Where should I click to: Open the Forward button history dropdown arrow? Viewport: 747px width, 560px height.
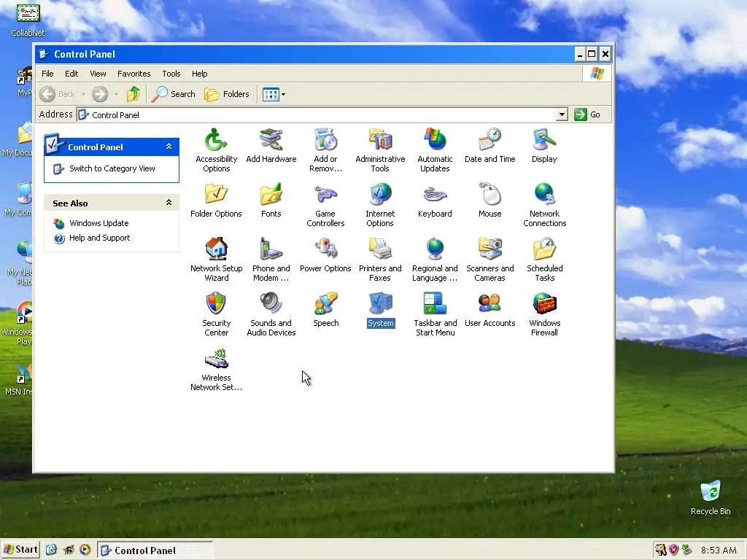click(x=116, y=94)
